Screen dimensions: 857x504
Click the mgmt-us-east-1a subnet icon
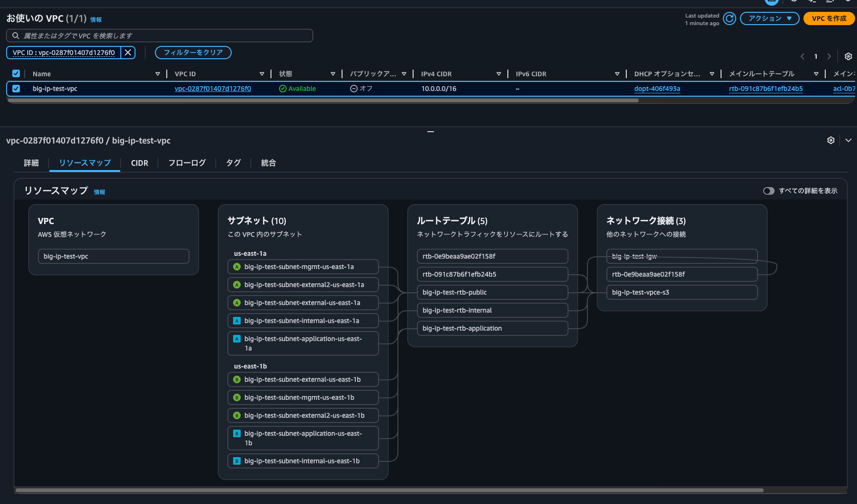coord(237,267)
